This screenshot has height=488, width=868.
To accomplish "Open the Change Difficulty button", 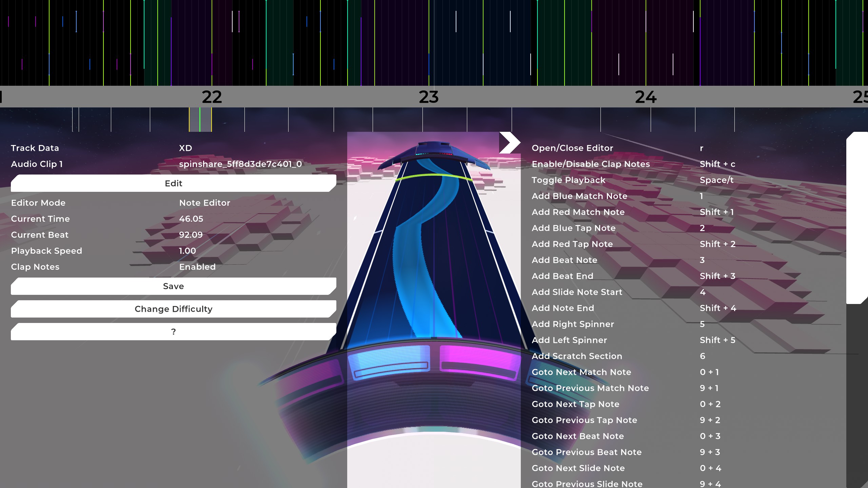I will coord(173,309).
